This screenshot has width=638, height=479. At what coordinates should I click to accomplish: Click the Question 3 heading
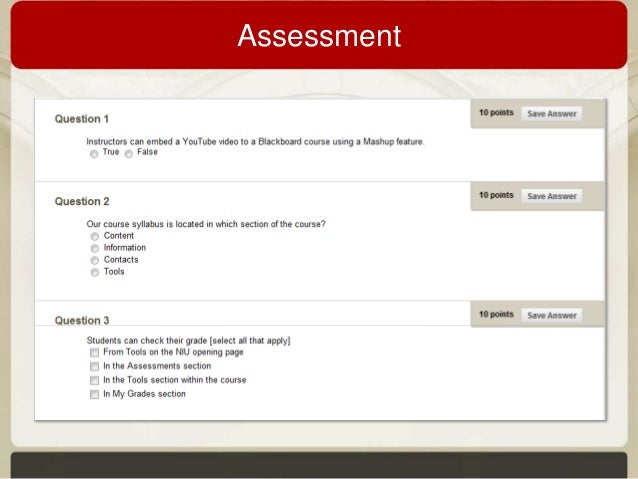(82, 321)
